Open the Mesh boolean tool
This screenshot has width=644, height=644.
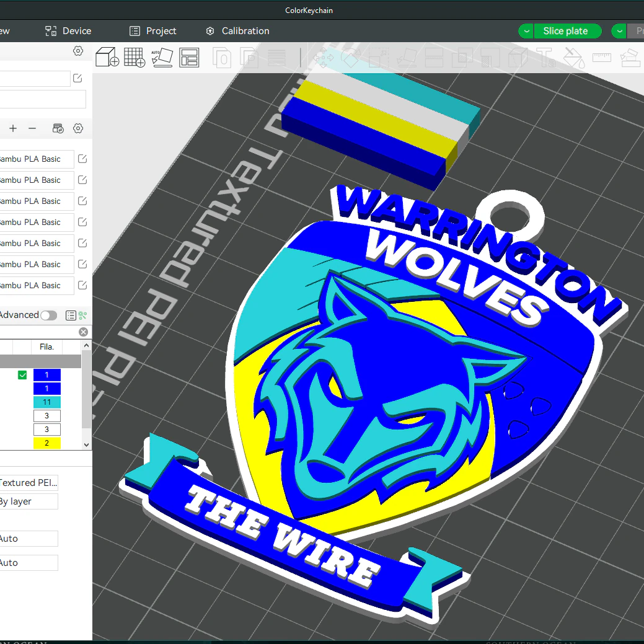point(462,57)
